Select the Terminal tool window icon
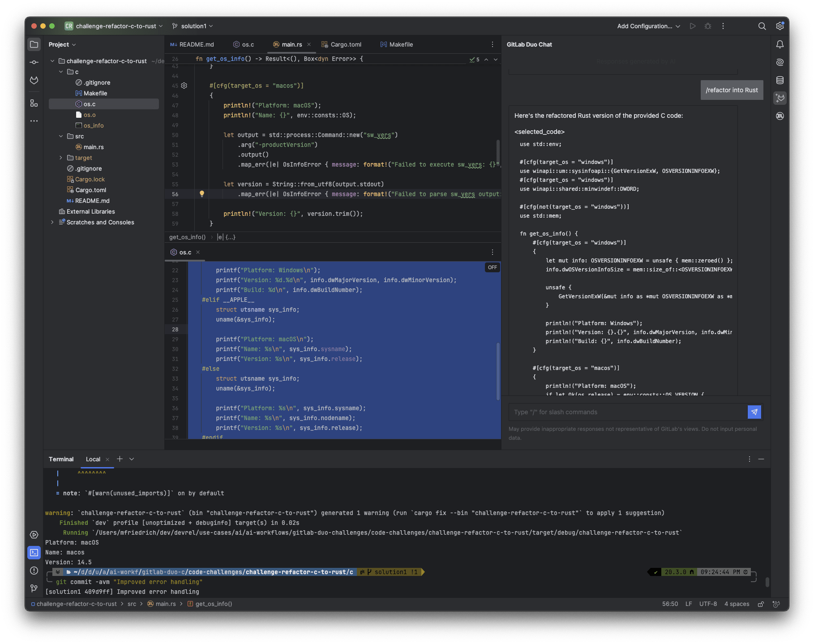The width and height of the screenshot is (814, 644). click(x=34, y=553)
